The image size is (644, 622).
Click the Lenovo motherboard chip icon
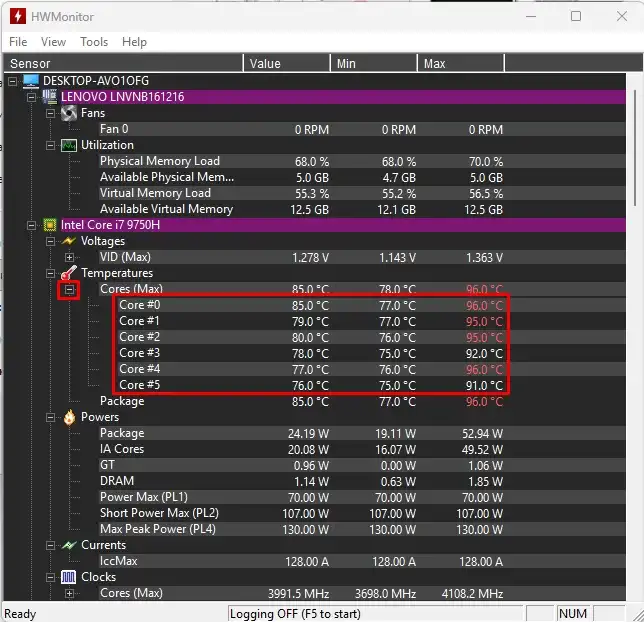pos(50,97)
